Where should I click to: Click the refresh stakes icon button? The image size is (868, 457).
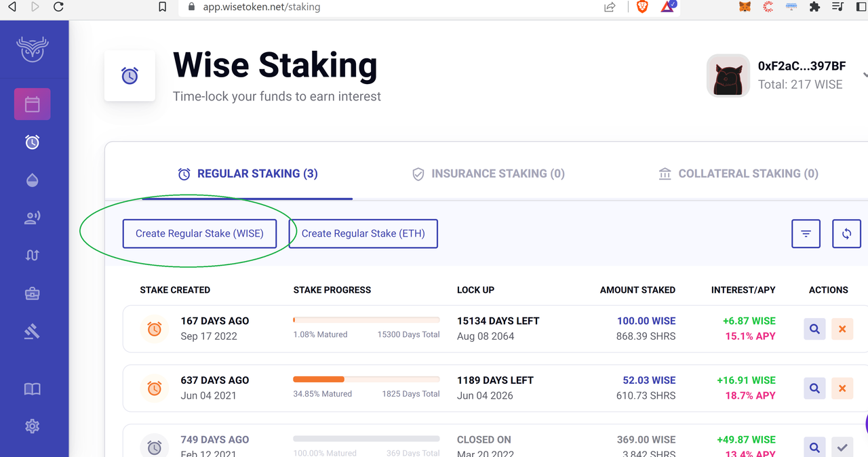(846, 234)
